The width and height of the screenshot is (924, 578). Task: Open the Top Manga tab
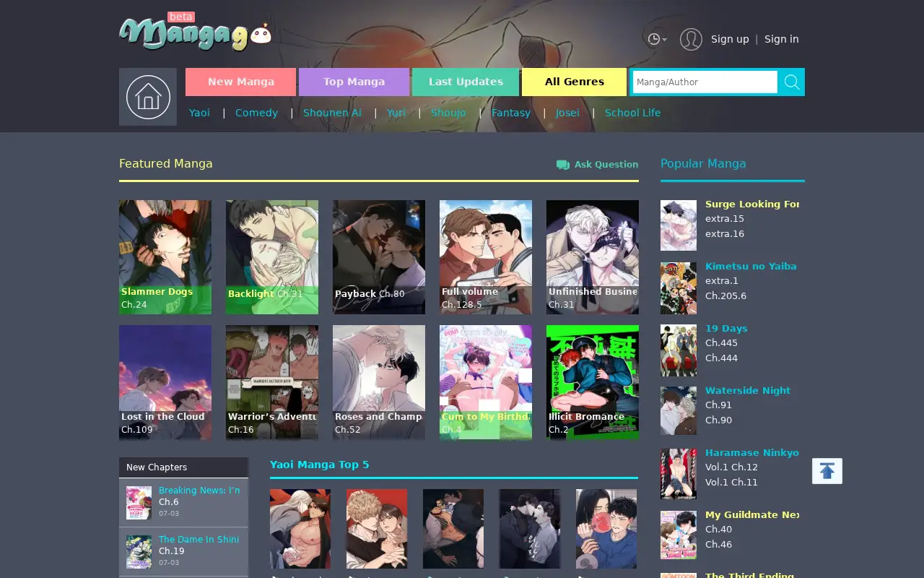click(x=354, y=82)
